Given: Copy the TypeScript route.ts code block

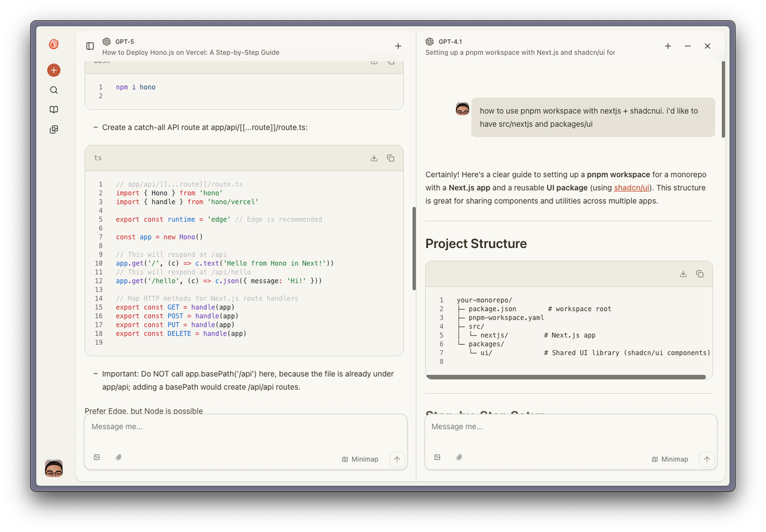Looking at the screenshot, I should 390,158.
